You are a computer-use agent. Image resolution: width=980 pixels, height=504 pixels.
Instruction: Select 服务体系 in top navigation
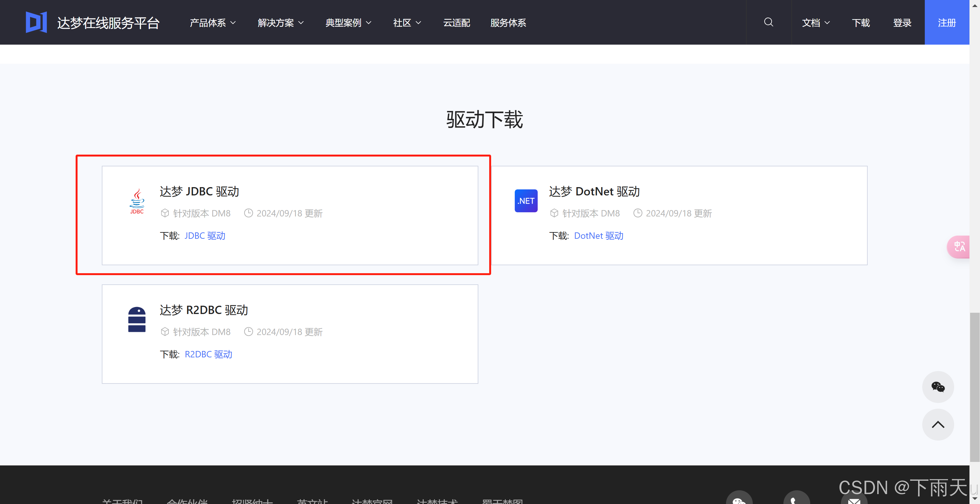508,23
